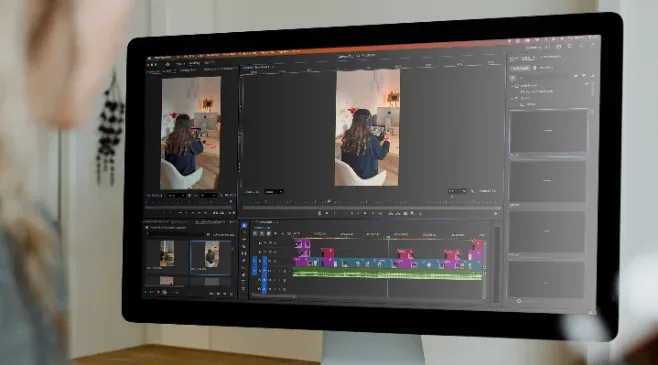Click the Project panel search field

coord(176,234)
